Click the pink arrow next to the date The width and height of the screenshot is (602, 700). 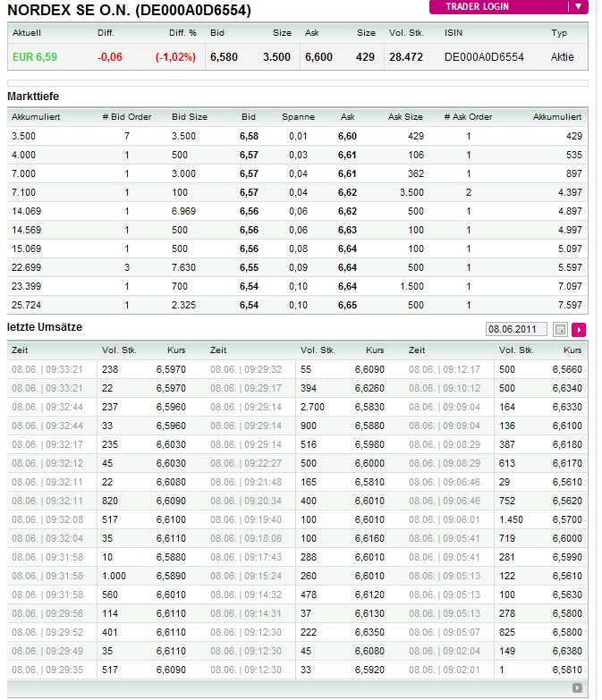tap(579, 329)
